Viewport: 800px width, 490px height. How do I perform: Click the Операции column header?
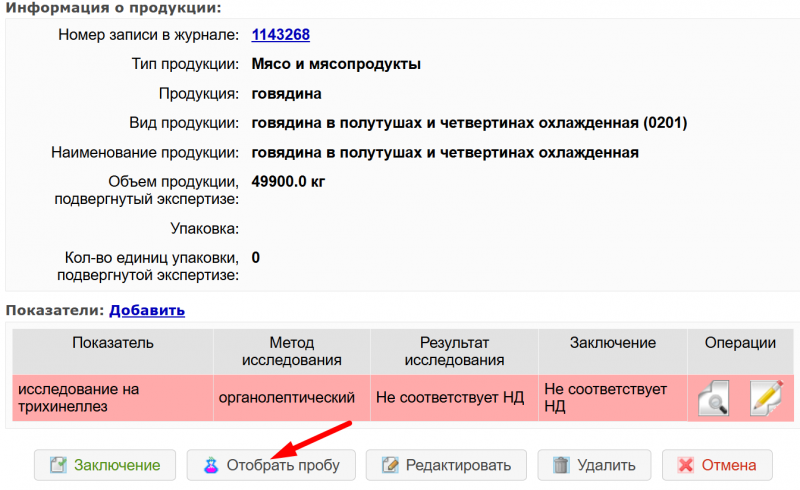(740, 343)
